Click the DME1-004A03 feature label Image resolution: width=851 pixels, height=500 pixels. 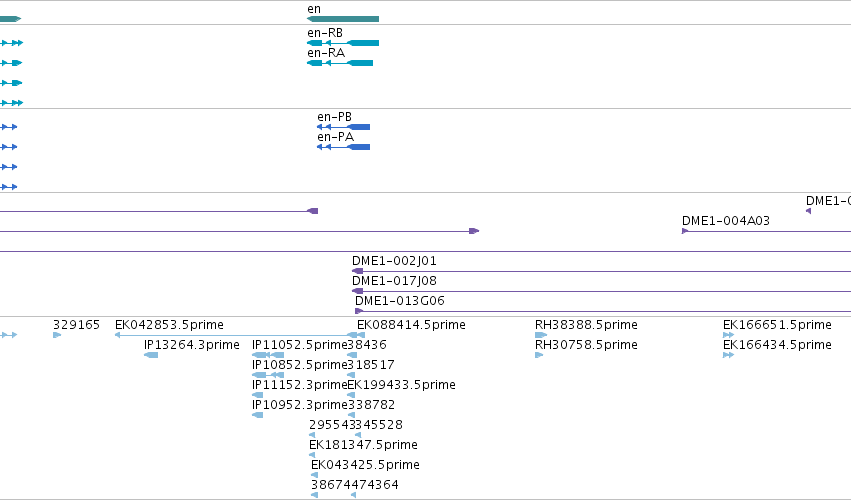click(x=726, y=220)
